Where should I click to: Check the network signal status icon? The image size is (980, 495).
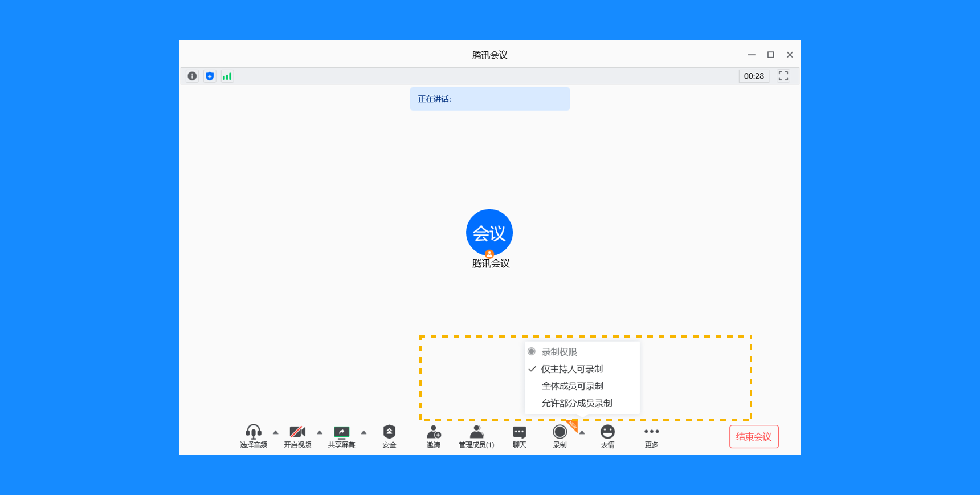pos(227,76)
